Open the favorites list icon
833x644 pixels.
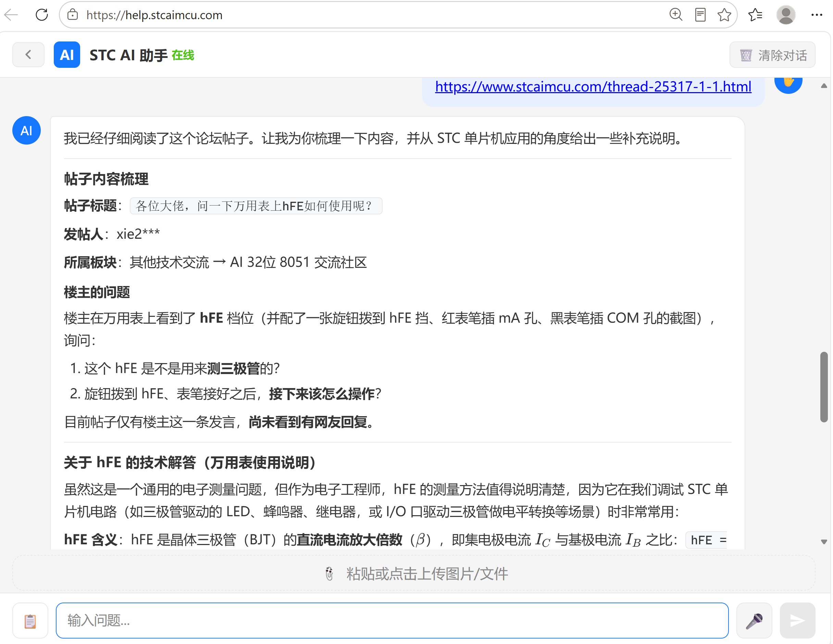click(x=755, y=15)
